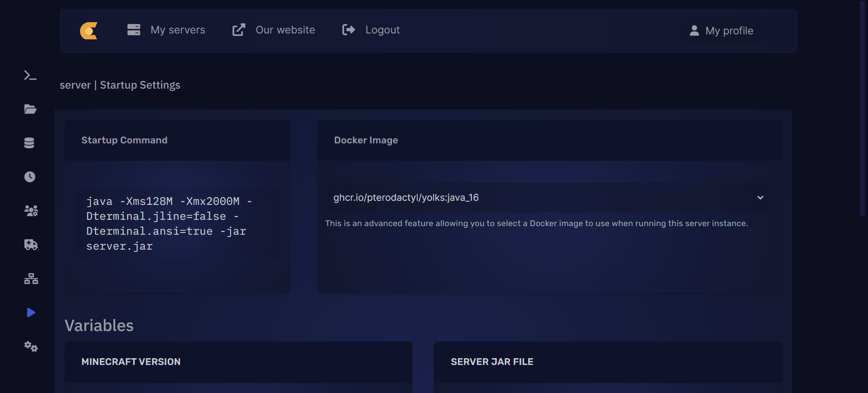Open the users group icon
868x393 pixels.
tap(31, 211)
